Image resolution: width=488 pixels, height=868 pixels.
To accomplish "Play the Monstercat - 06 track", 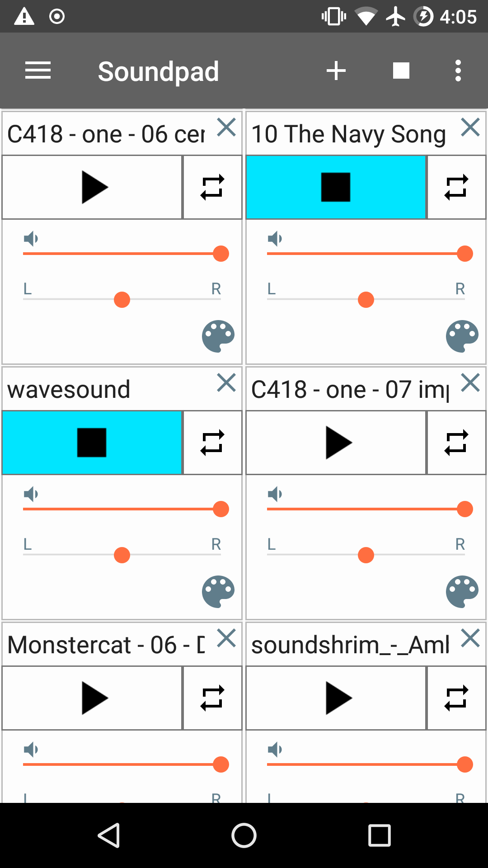I will click(92, 698).
